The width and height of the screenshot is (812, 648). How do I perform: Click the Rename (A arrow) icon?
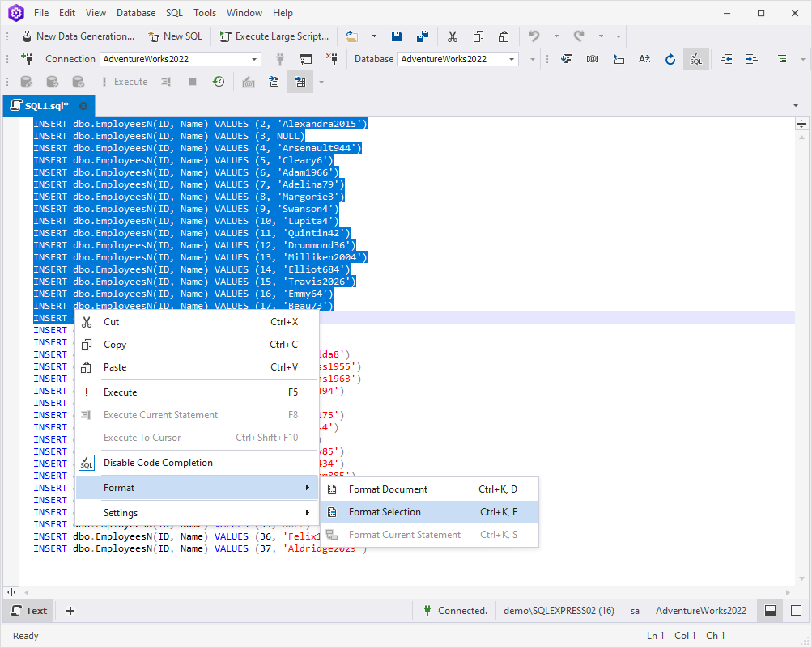pyautogui.click(x=644, y=59)
